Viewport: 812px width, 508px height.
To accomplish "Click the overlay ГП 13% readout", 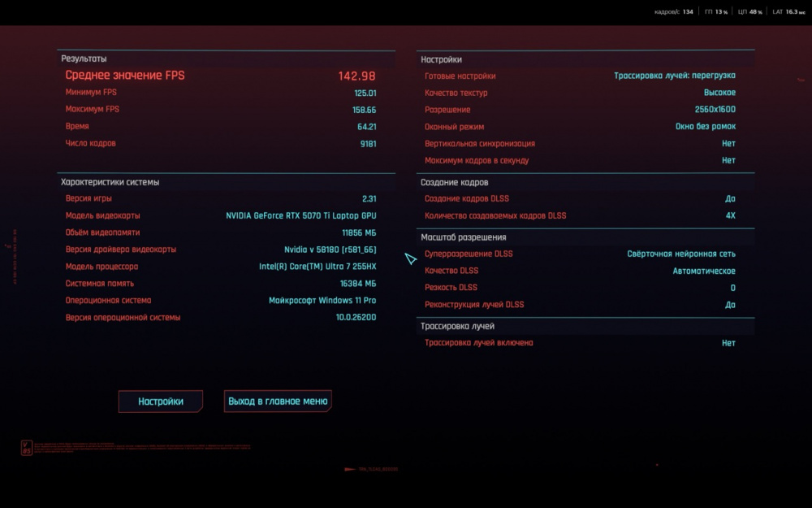I will tap(716, 12).
